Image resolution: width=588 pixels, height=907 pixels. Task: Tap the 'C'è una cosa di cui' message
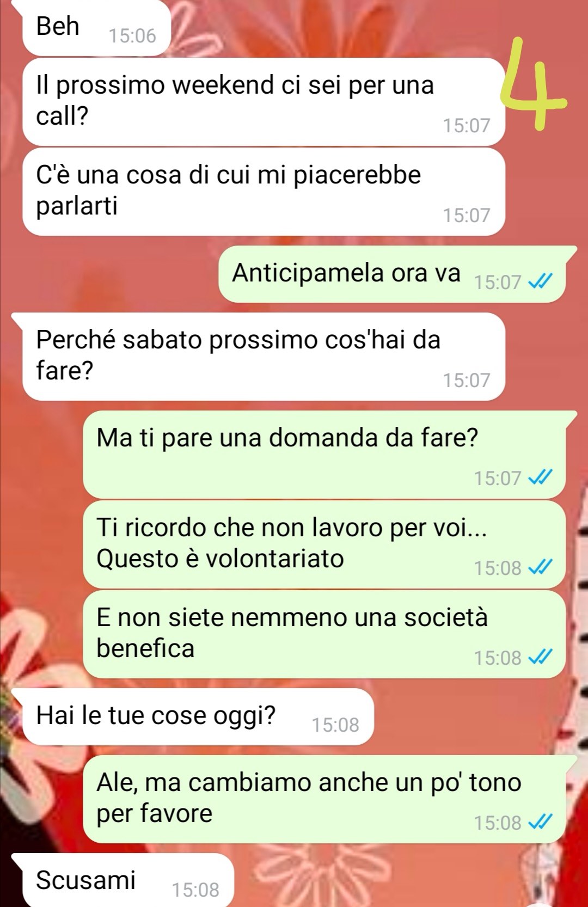[264, 192]
